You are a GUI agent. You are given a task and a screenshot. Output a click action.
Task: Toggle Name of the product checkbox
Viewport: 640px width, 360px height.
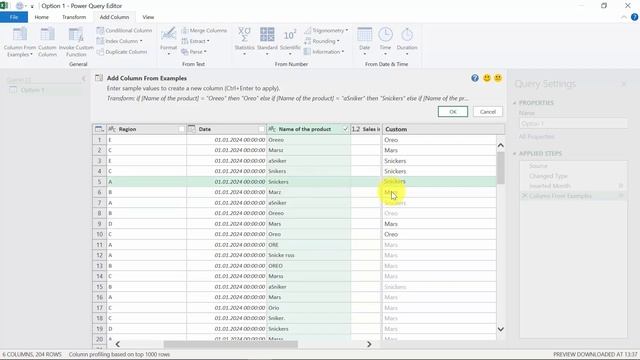point(345,129)
